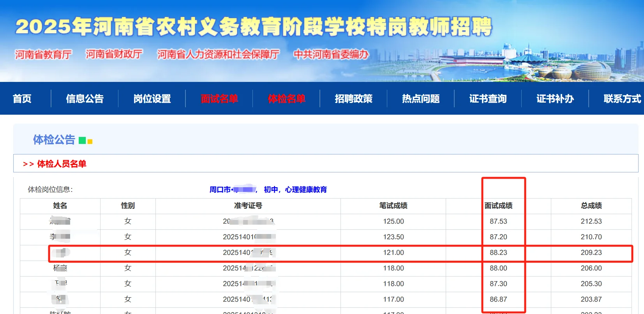Screen dimensions: 644x314
Task: Click 河南省人力资源和社会保障厅 banner text
Action: coord(218,54)
